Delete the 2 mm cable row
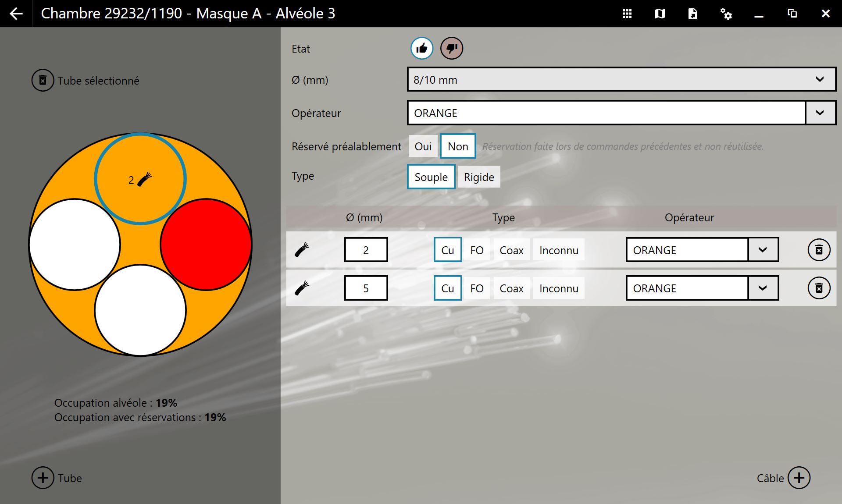 coord(819,250)
